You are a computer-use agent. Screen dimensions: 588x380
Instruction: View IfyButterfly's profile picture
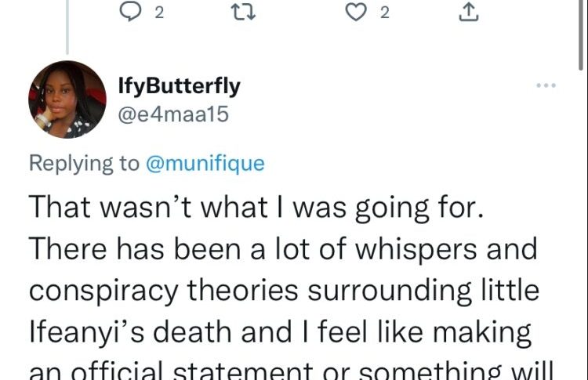point(67,100)
